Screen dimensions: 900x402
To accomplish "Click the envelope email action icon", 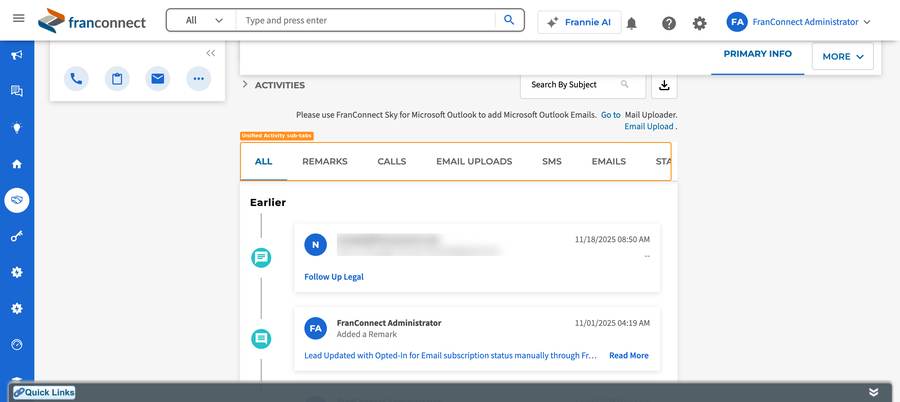I will (x=158, y=79).
